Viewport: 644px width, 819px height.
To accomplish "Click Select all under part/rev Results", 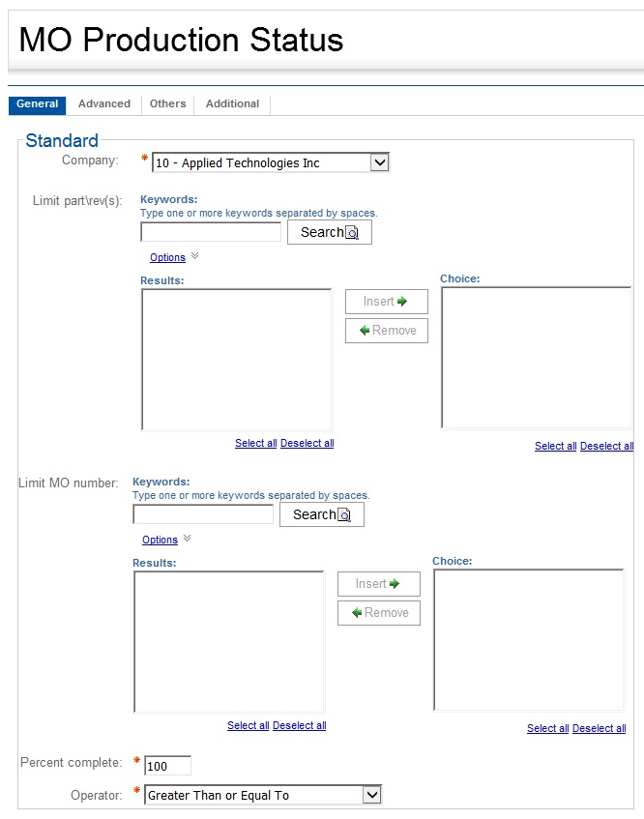I will [255, 444].
